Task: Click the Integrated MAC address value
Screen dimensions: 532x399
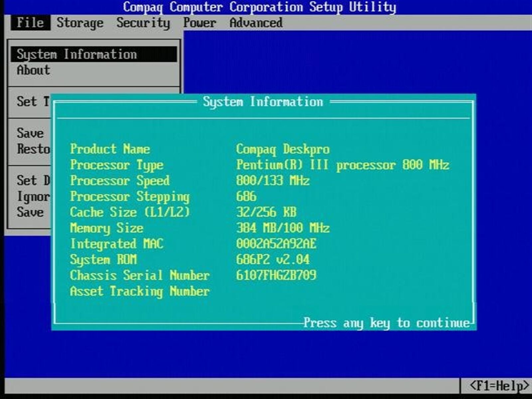Action: pos(276,244)
